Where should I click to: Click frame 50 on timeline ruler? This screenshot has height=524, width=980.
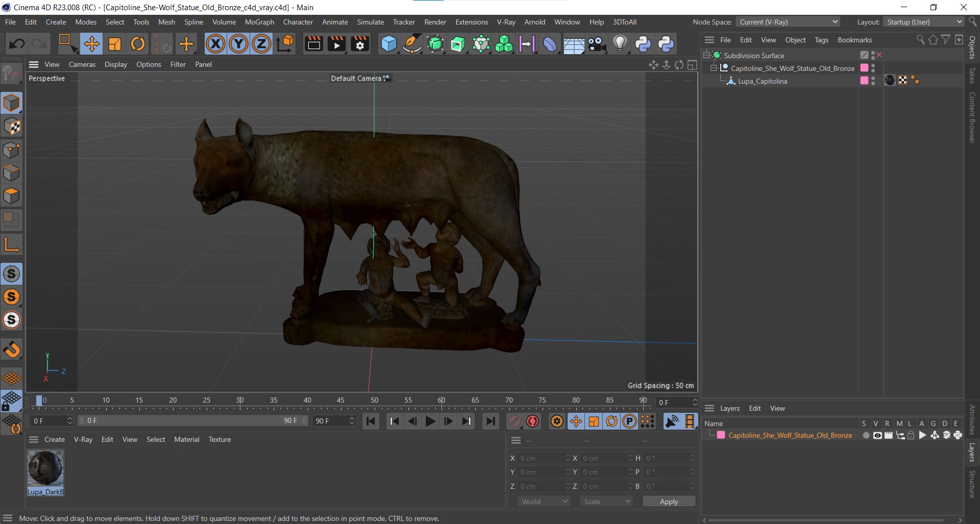click(374, 401)
